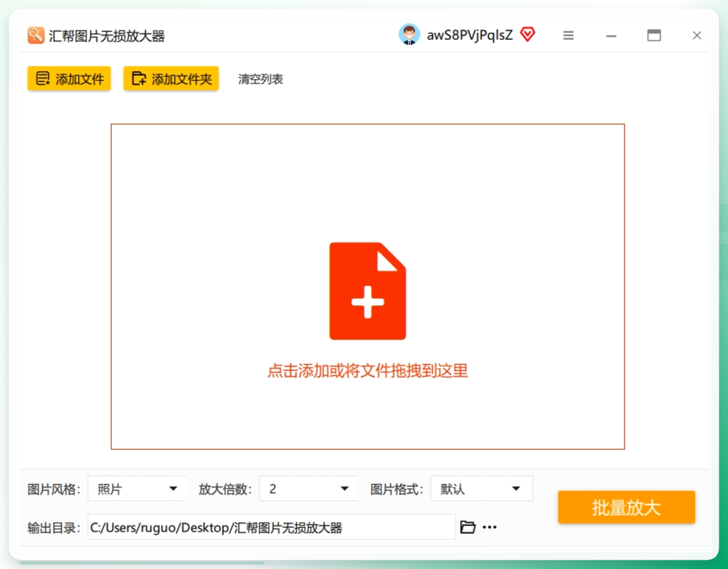This screenshot has height=569, width=728.
Task: Click the 添加文件 button
Action: click(69, 79)
